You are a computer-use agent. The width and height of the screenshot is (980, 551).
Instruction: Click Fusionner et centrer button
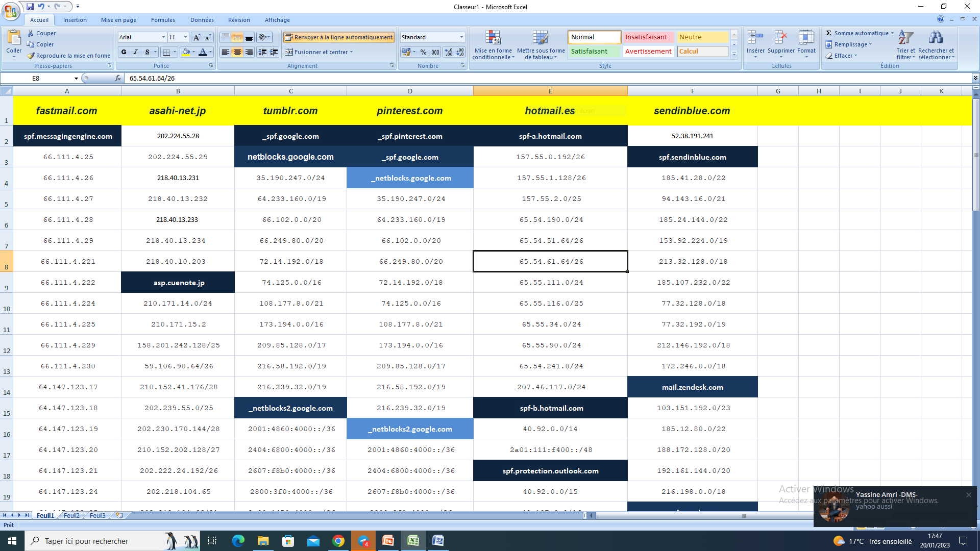316,52
